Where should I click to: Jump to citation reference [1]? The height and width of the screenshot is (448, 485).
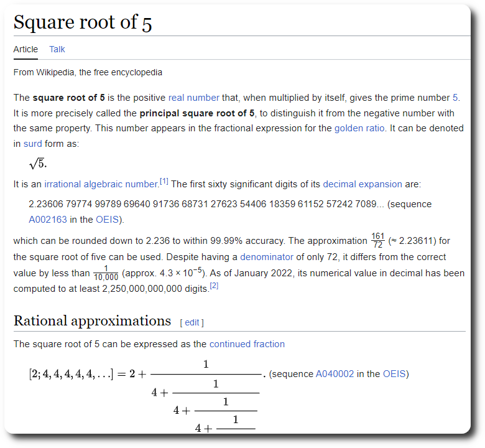164,182
